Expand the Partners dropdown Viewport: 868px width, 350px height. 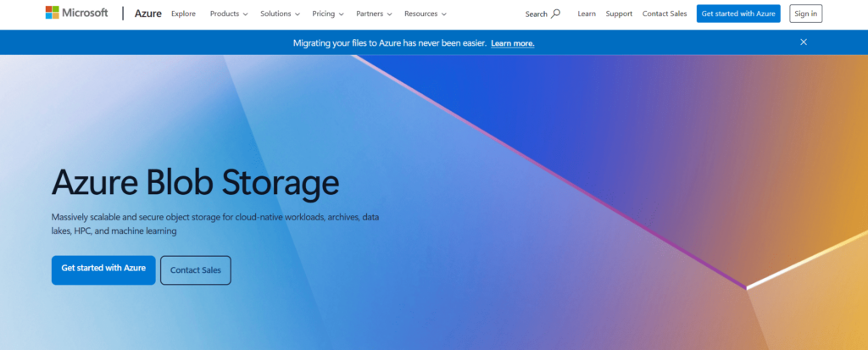(x=374, y=14)
